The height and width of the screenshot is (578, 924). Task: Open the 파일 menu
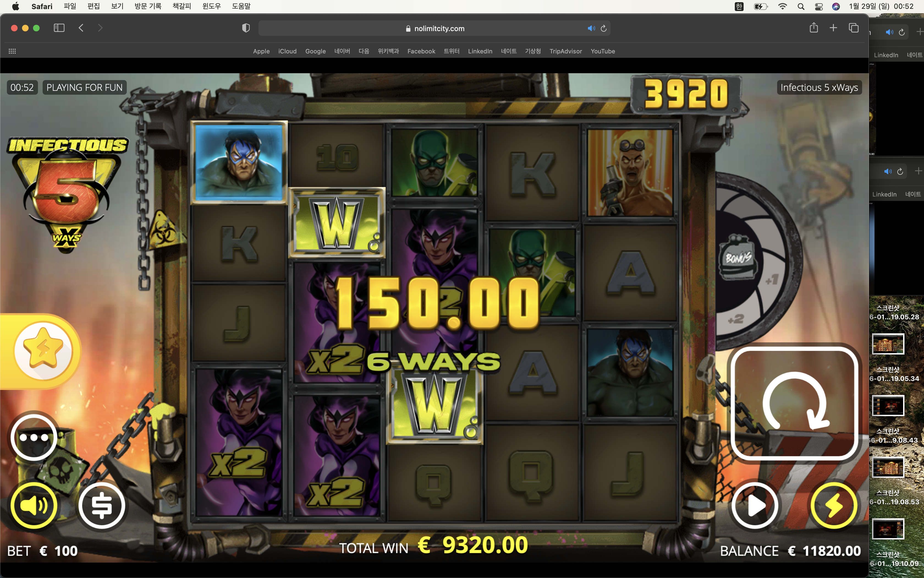[x=70, y=6]
